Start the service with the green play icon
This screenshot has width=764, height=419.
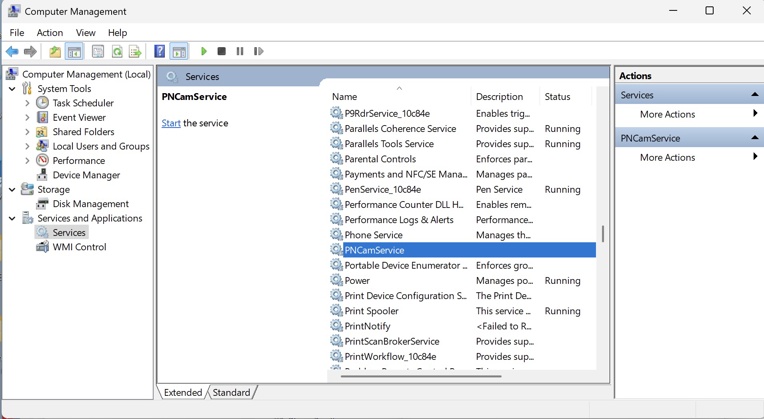[204, 51]
